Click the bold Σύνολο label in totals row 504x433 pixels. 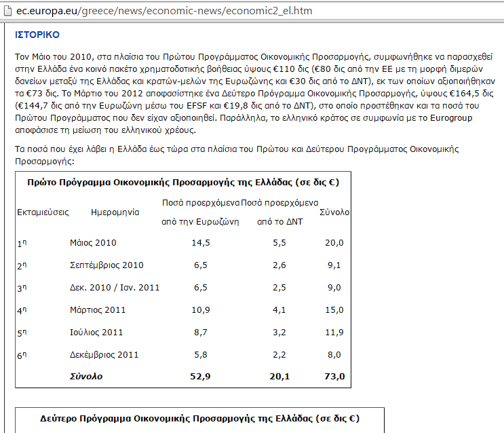click(x=85, y=376)
